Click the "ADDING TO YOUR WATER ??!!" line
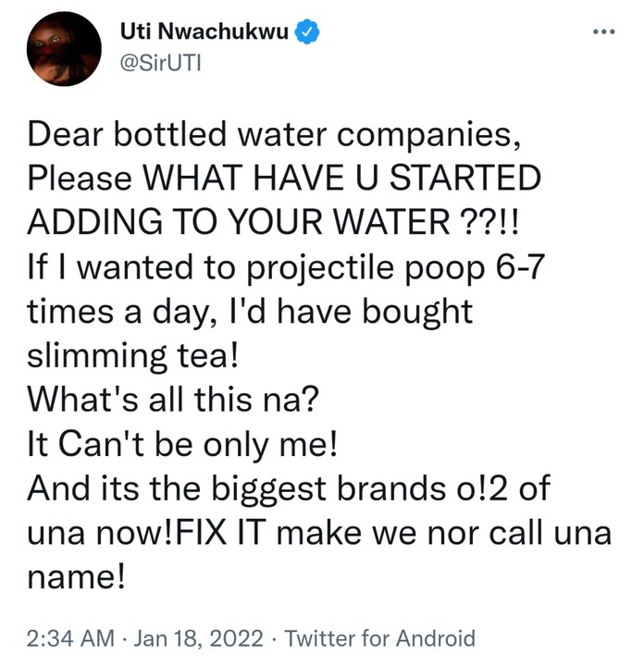 [x=263, y=221]
